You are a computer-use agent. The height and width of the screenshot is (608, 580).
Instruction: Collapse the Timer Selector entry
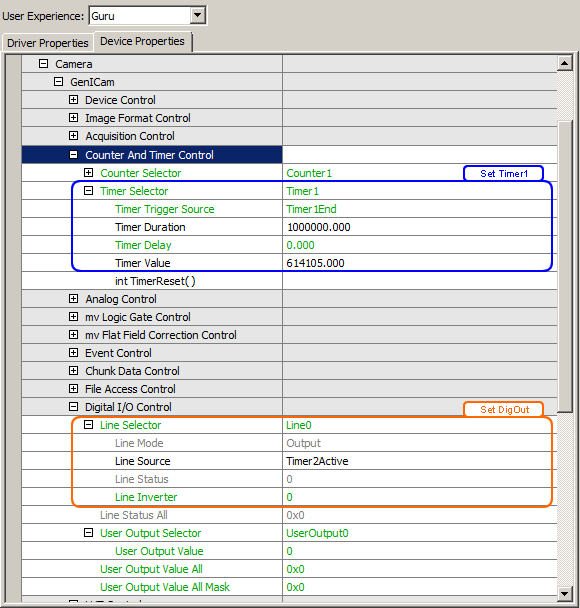click(x=88, y=190)
